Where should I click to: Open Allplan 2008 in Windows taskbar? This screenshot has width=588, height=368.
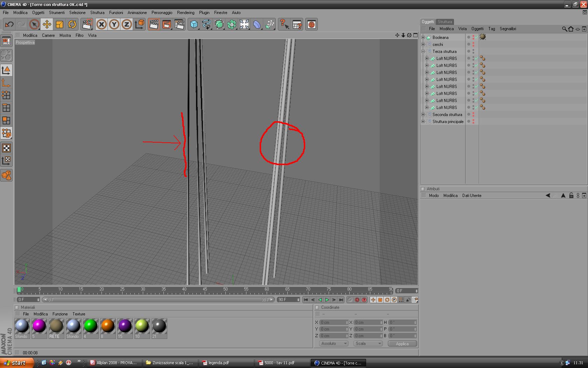click(x=114, y=363)
